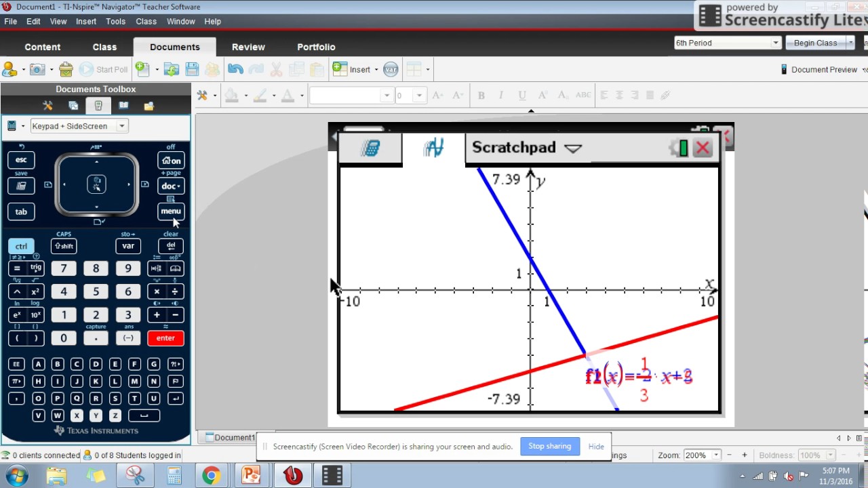Open Chrome from the Windows taskbar
Screen dimensions: 868x488
pos(211,476)
